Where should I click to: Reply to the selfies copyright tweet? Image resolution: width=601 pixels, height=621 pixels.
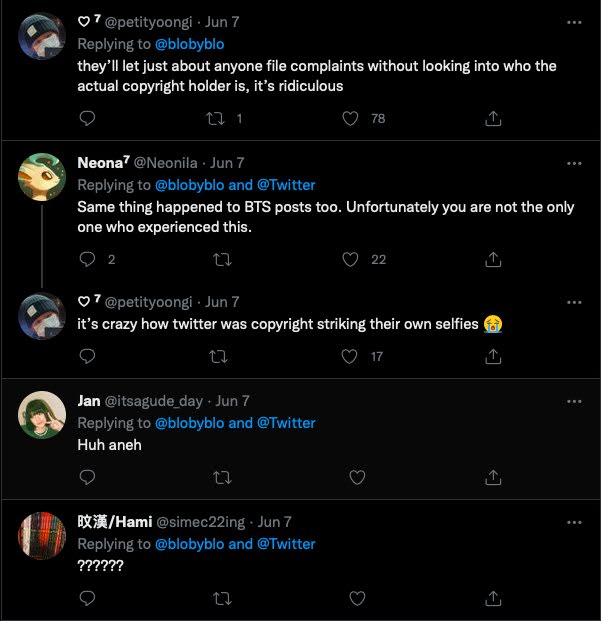coord(87,356)
